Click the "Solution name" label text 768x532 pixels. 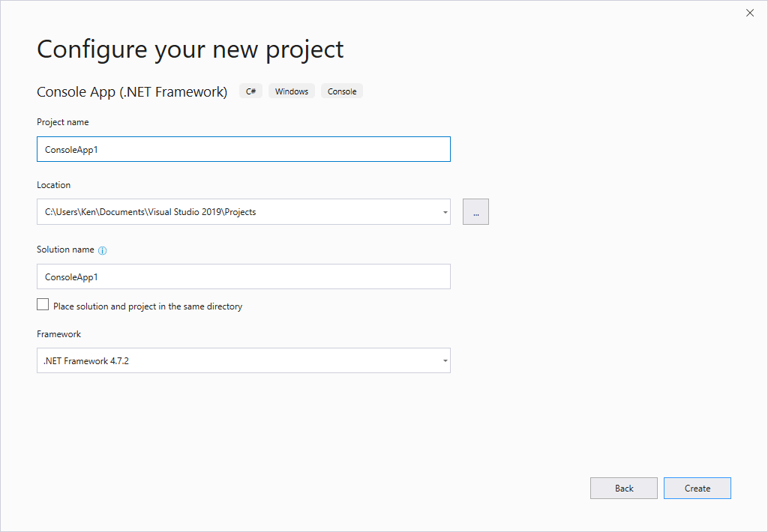(65, 250)
